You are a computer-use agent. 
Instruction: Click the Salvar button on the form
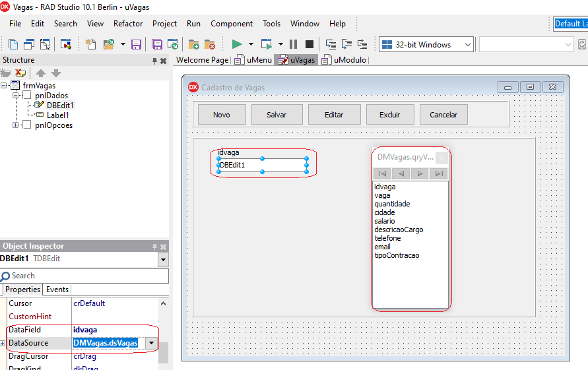point(277,115)
